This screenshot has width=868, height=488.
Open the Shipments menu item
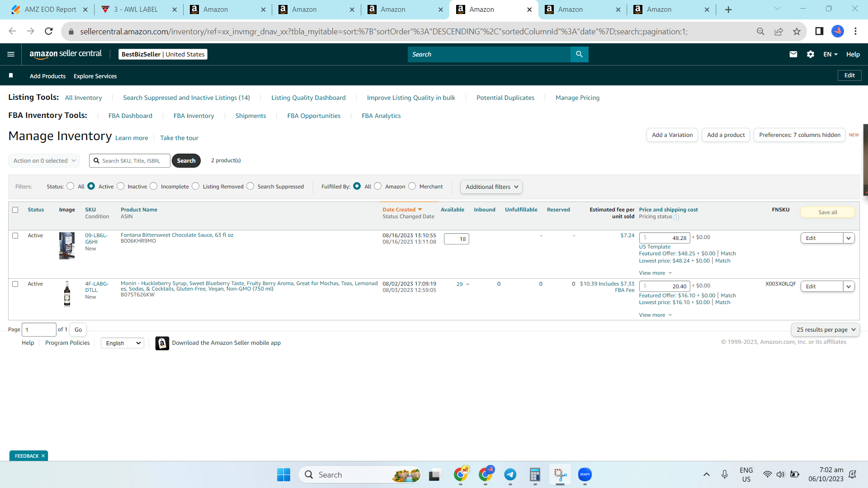point(250,116)
